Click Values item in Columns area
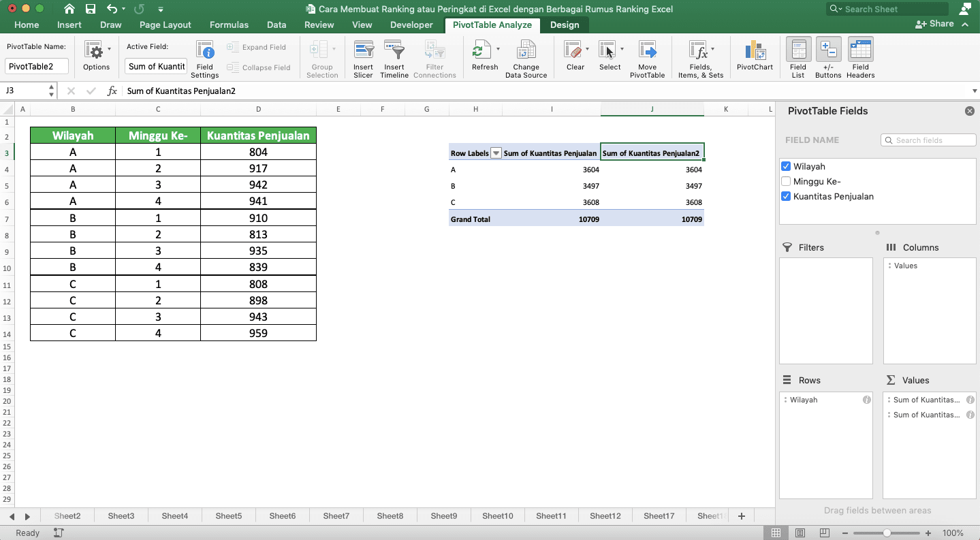This screenshot has width=980, height=540. (x=906, y=266)
